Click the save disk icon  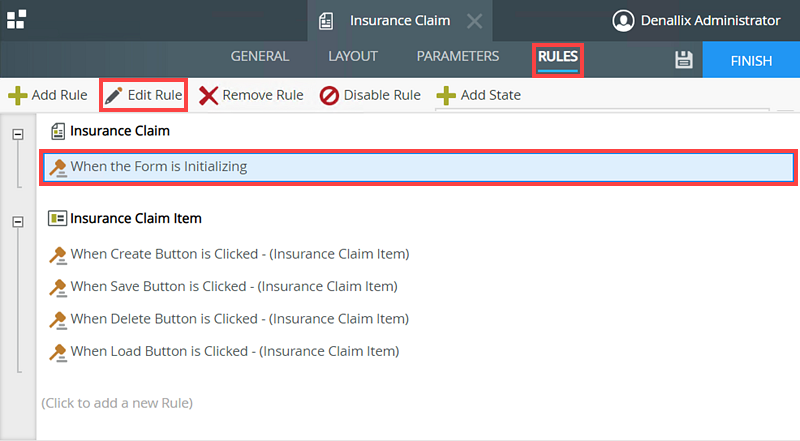pos(684,60)
